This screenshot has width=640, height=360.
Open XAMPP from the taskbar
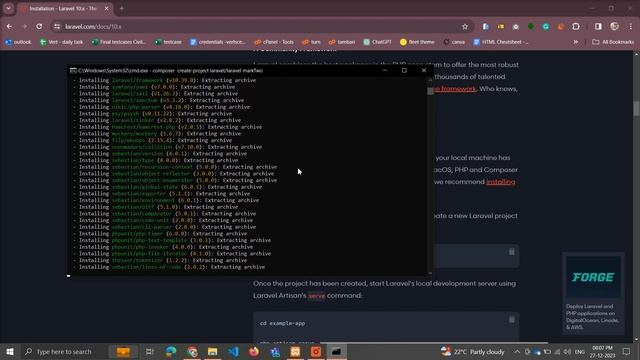point(296,351)
